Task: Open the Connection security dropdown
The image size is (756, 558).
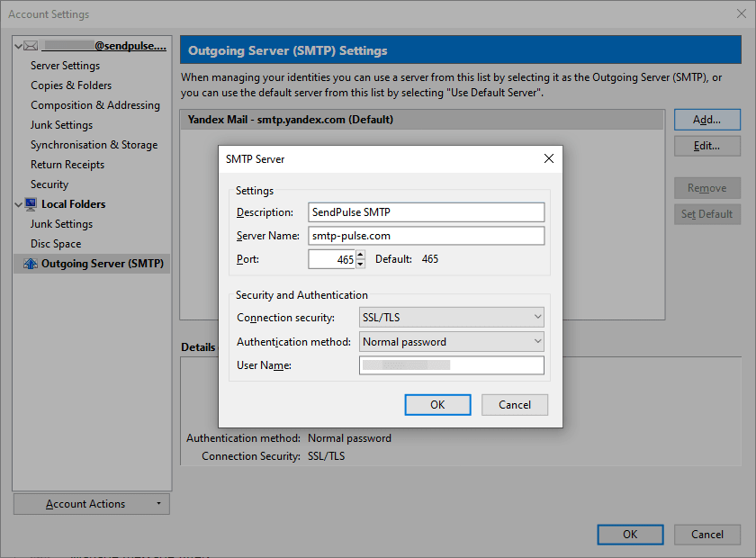Action: coord(535,317)
